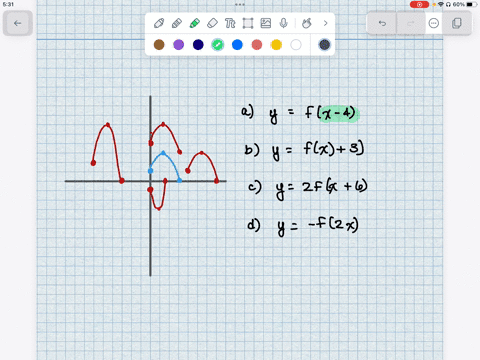480x360 pixels.
Task: Pick the purple color swatch
Action: click(x=179, y=45)
